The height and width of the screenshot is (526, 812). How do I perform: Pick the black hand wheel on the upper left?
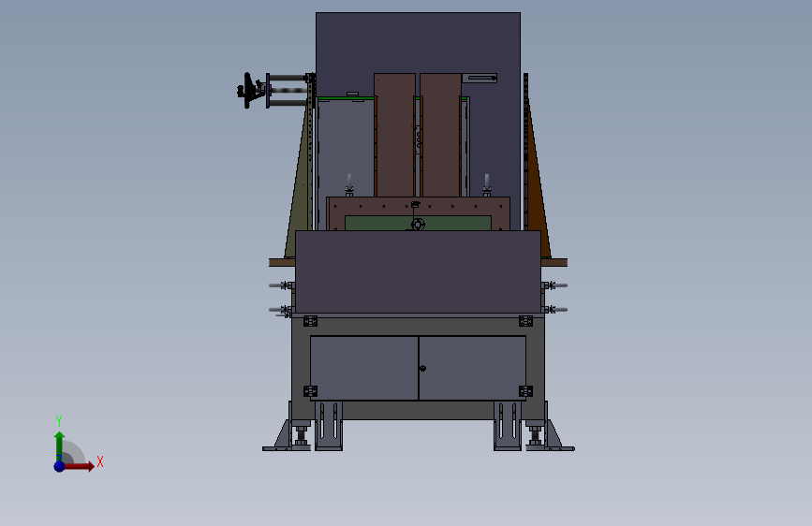tap(247, 91)
